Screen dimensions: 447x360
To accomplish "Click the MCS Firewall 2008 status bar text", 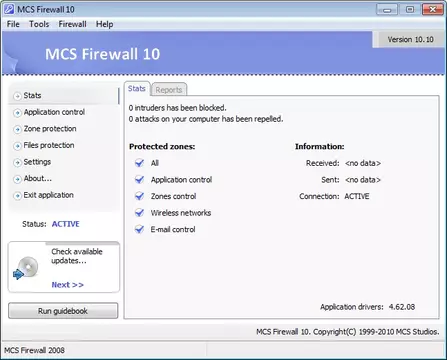I will [x=34, y=350].
